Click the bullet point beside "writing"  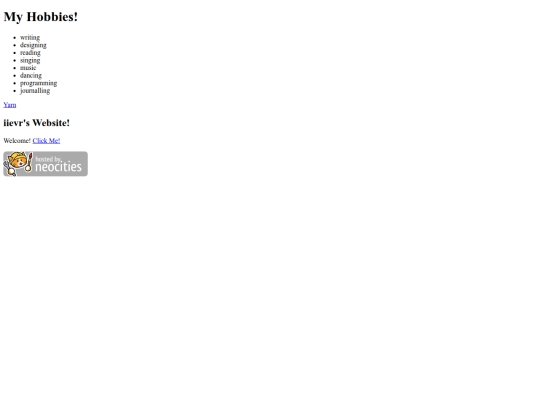[x=14, y=38]
